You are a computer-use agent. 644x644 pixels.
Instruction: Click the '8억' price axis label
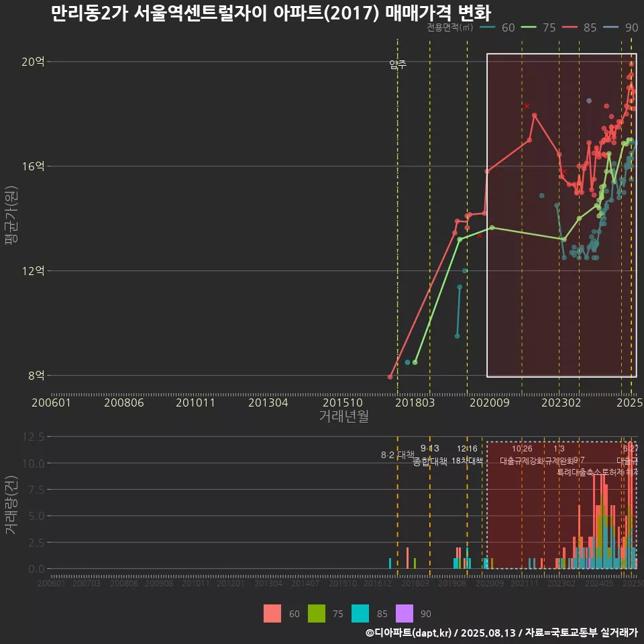36,375
